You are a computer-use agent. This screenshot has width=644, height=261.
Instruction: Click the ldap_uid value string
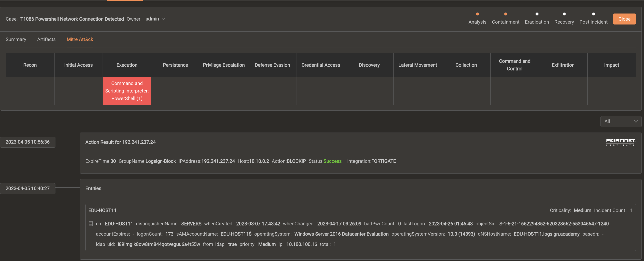coord(159,244)
